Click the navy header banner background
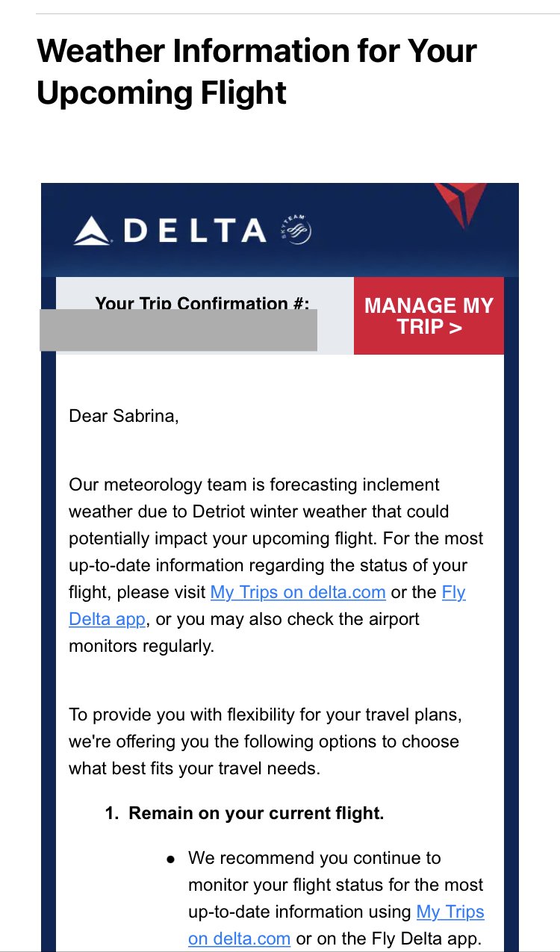 [280, 230]
